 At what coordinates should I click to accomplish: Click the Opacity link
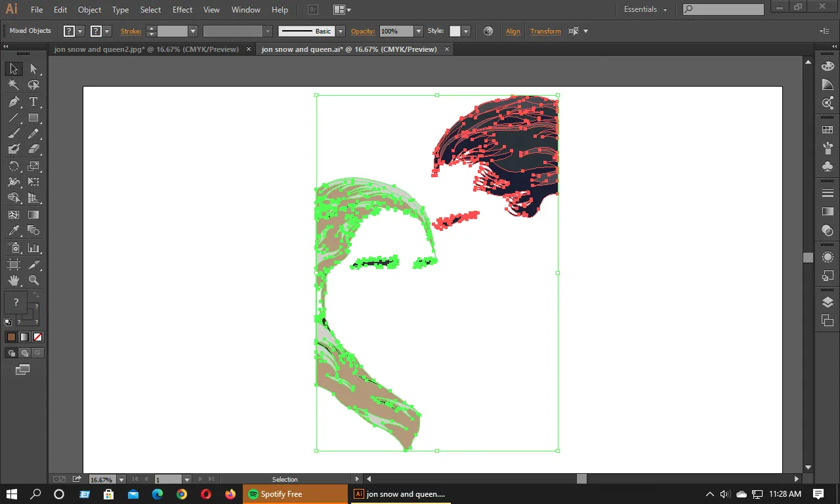[362, 31]
